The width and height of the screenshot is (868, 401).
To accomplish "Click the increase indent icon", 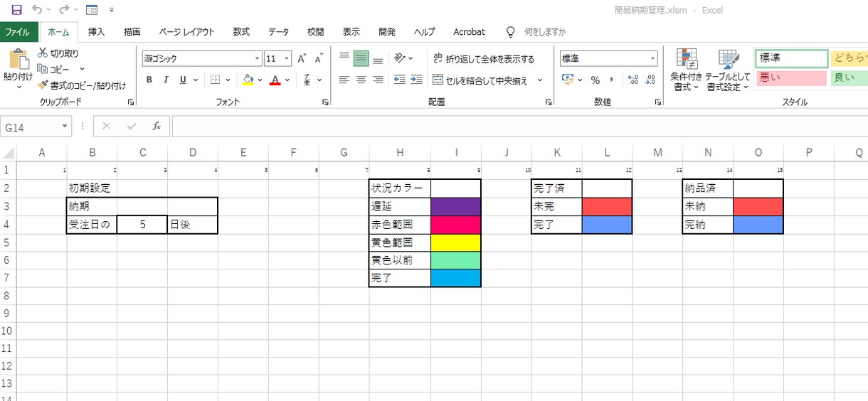I will [416, 80].
